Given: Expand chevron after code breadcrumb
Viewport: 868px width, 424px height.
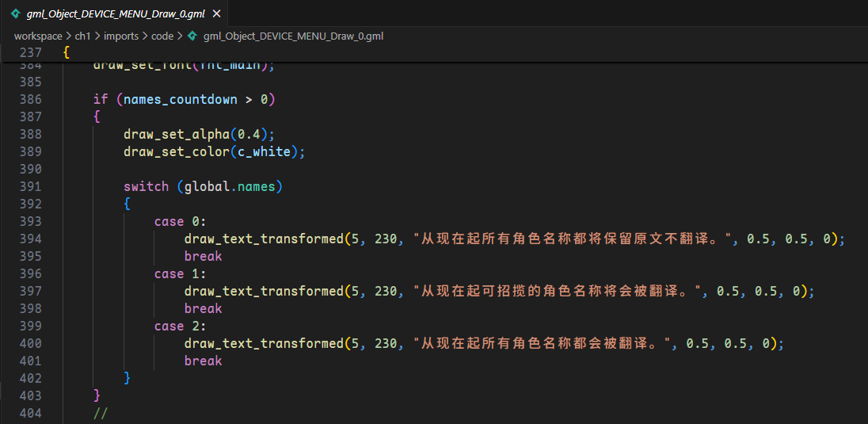Looking at the screenshot, I should coord(180,36).
